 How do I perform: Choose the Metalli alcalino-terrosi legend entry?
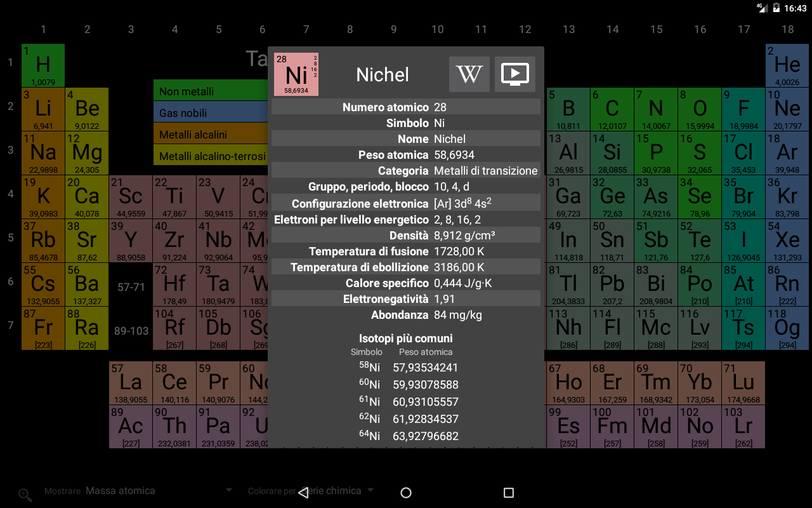point(211,156)
